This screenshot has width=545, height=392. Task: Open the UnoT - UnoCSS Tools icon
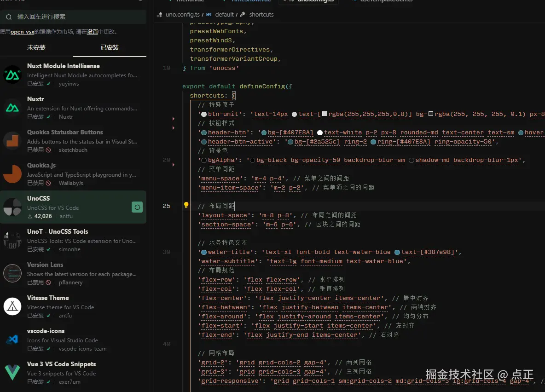point(12,240)
